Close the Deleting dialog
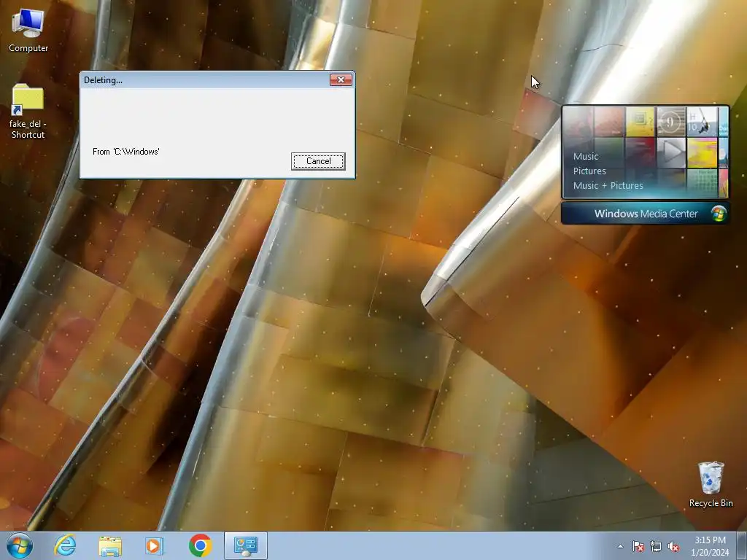The image size is (747, 560). 341,79
